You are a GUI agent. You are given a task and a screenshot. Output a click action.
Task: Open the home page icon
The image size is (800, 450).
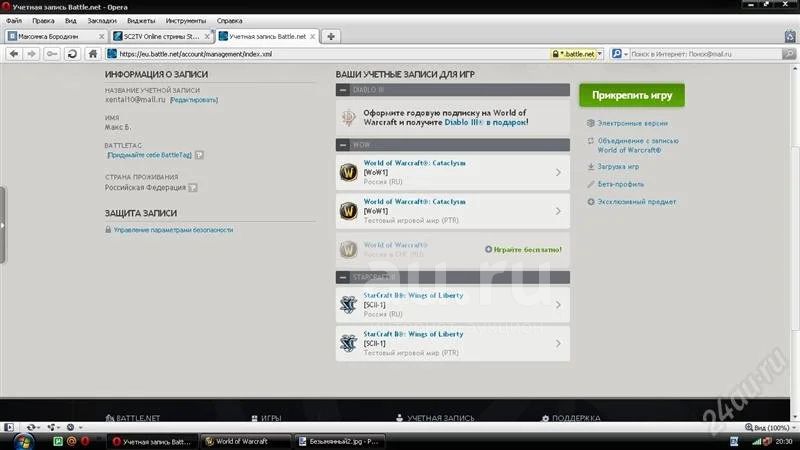pos(92,54)
